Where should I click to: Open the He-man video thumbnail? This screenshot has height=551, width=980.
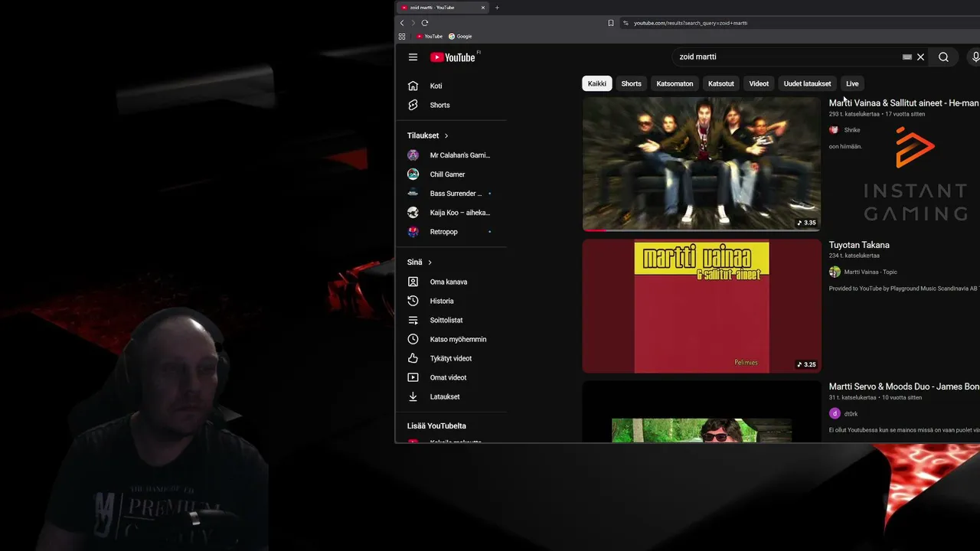click(701, 164)
